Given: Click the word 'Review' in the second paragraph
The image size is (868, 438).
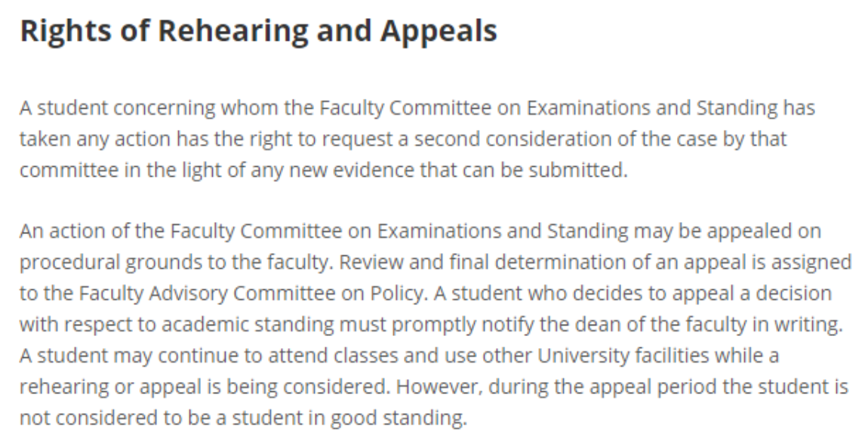Looking at the screenshot, I should click(x=371, y=262).
